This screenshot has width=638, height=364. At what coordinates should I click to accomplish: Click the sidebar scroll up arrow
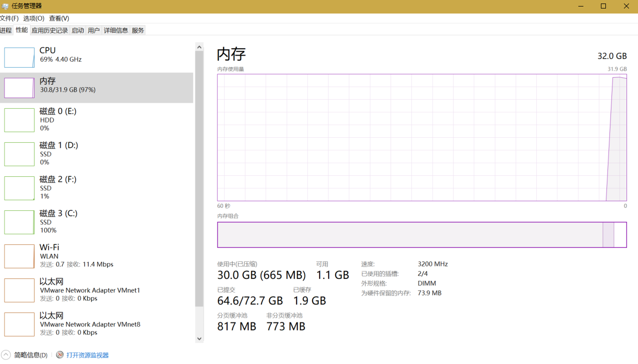tap(199, 47)
